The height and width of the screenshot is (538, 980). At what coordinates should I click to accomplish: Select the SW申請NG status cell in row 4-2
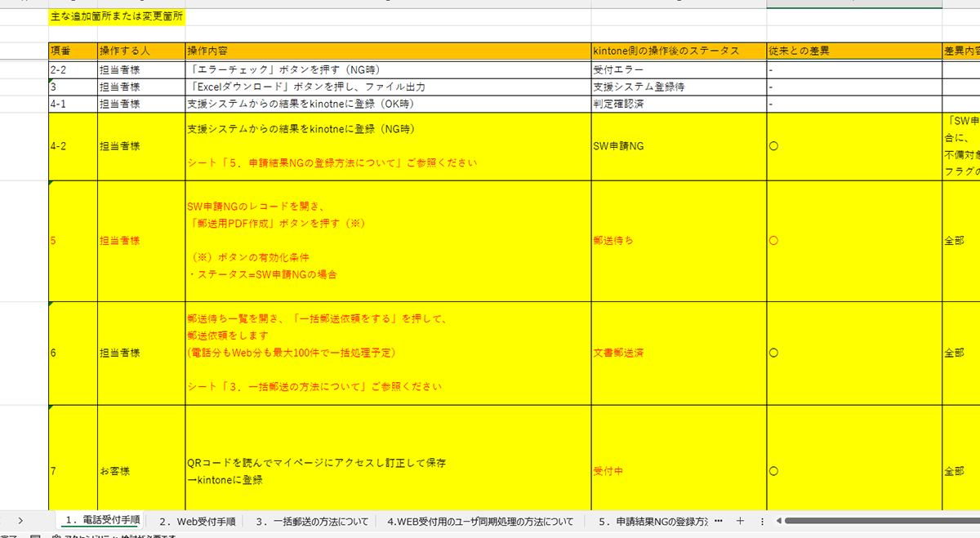point(678,146)
